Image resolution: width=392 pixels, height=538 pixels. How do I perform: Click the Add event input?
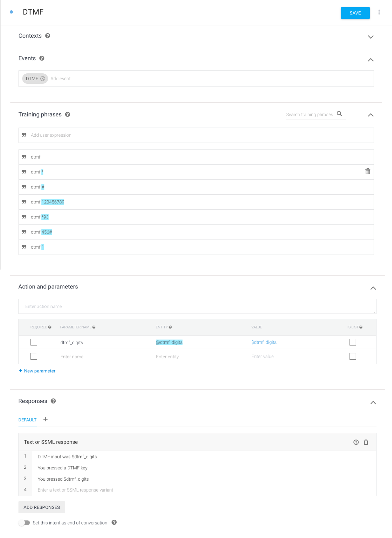61,79
